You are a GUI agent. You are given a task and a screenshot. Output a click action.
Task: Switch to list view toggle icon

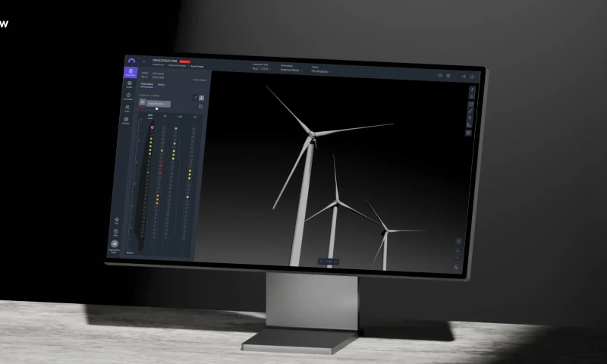tap(196, 98)
